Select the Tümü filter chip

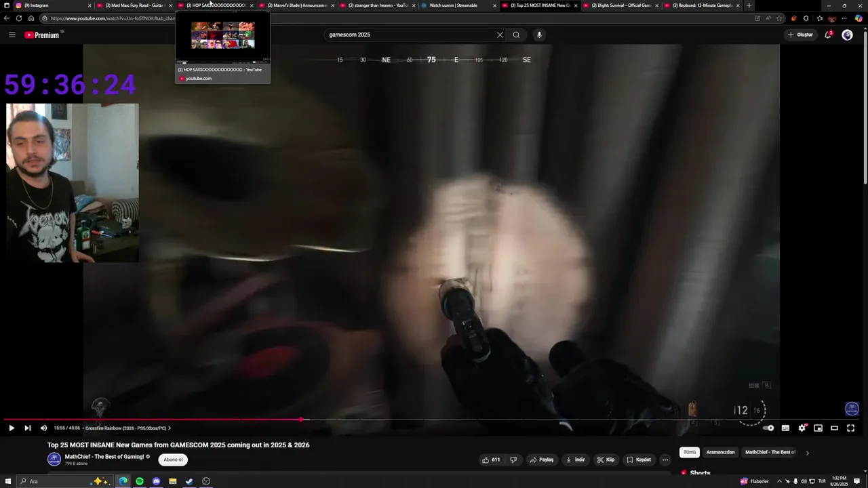point(690,452)
